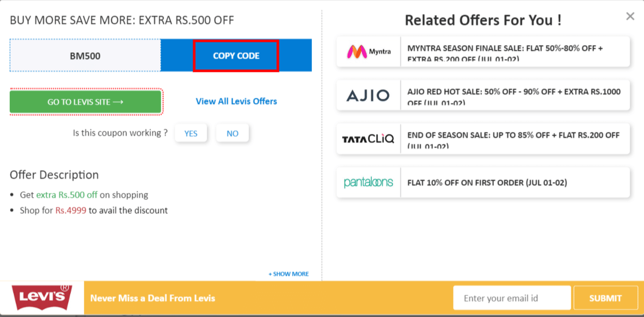Click the AJIO brand logo

click(368, 95)
